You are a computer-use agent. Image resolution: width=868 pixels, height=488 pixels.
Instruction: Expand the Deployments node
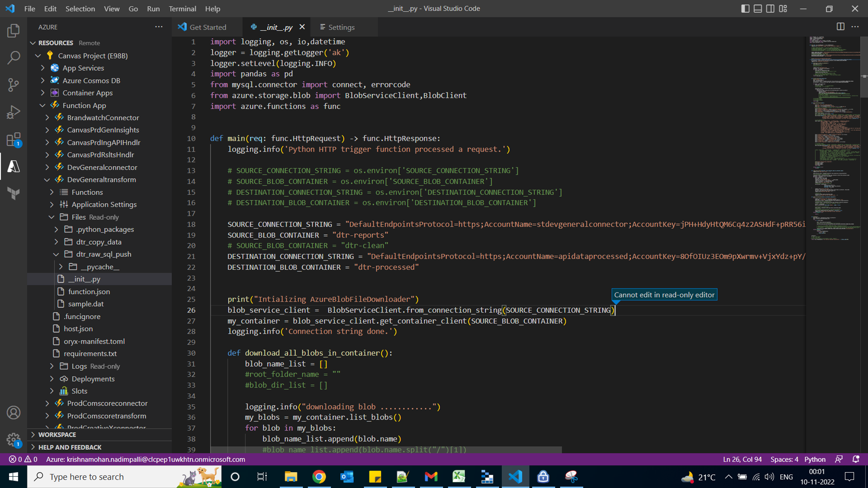(52, 378)
